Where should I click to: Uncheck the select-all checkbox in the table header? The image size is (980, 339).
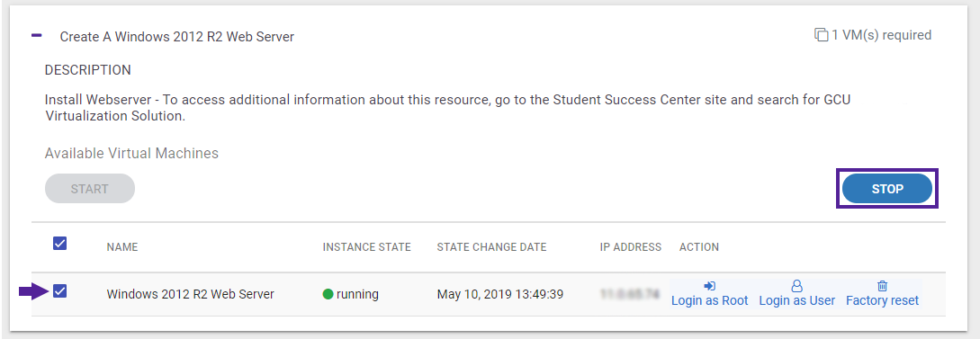[x=60, y=244]
